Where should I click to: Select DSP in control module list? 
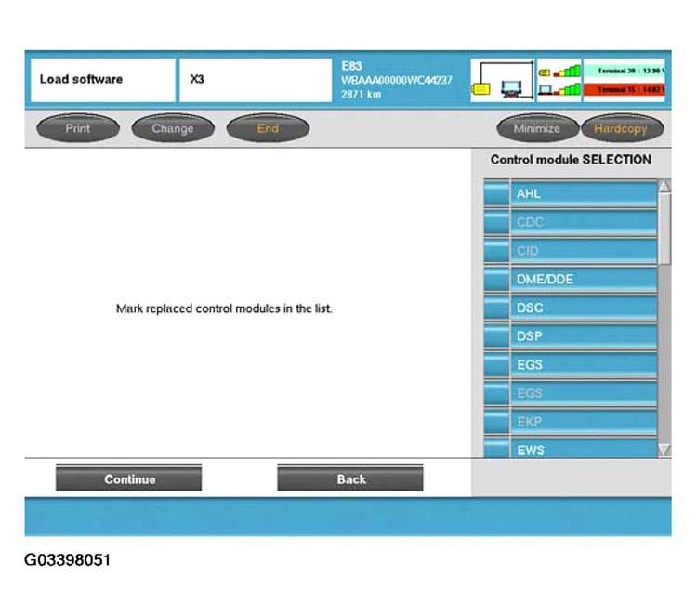(584, 336)
